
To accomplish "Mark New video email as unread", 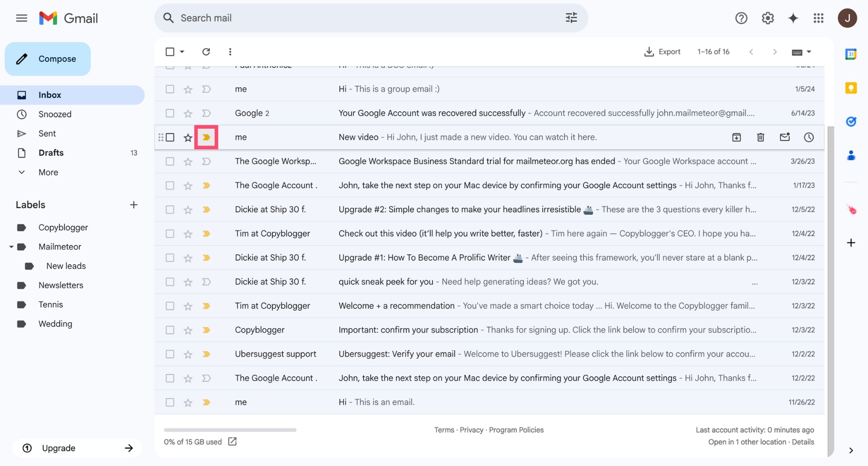I will coord(784,137).
